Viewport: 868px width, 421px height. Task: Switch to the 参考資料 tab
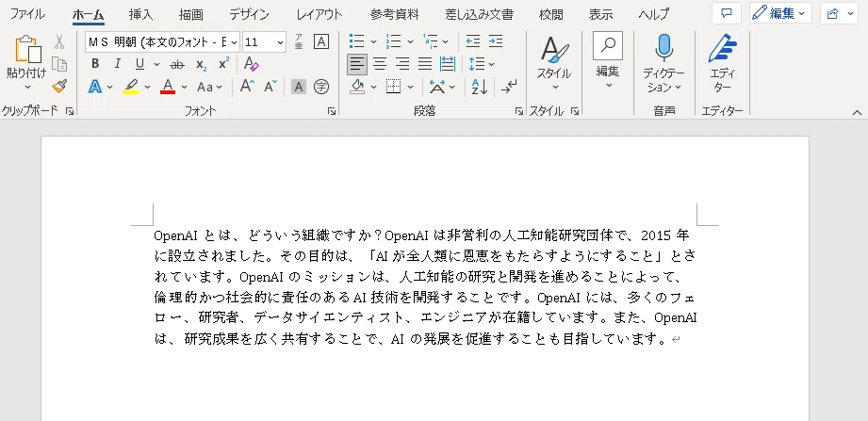tap(395, 14)
